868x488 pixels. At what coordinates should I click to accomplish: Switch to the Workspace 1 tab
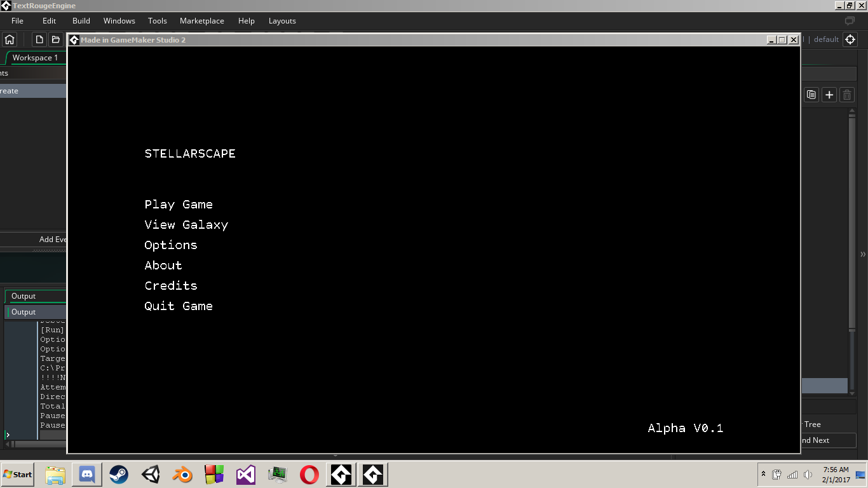[x=35, y=57]
